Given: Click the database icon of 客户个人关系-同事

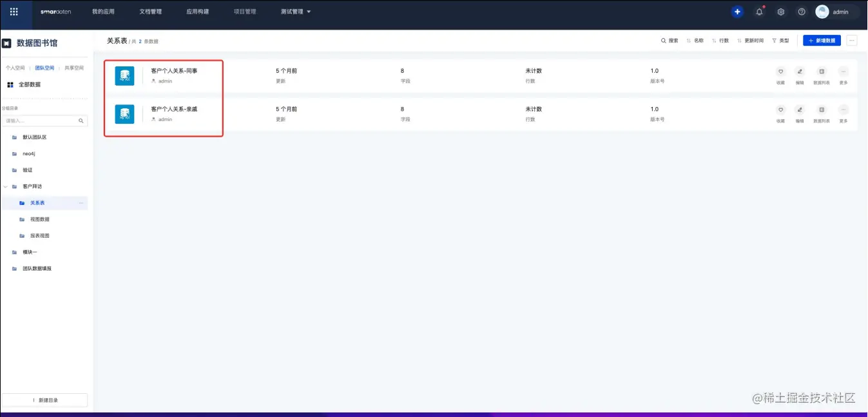Looking at the screenshot, I should point(124,76).
